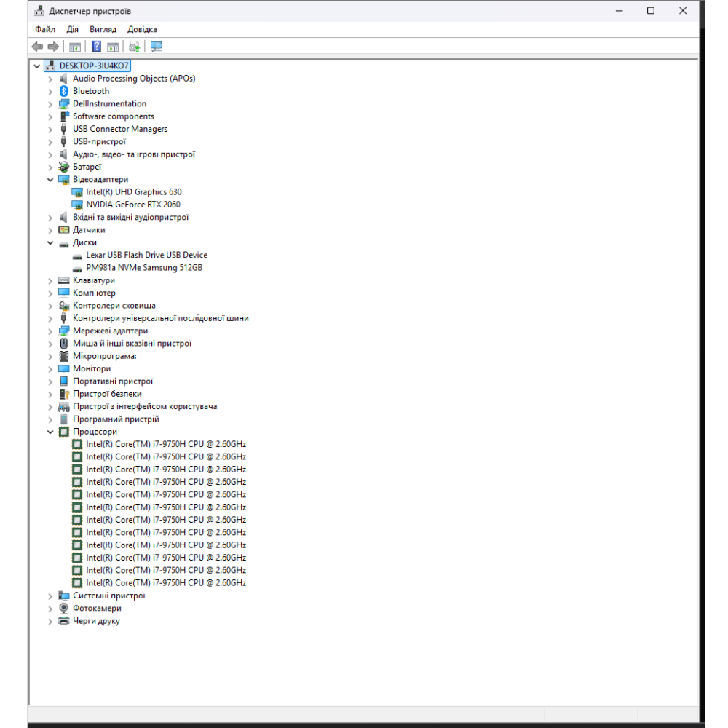Expand the Системні пристрої category
Viewport: 728px width, 728px height.
pyautogui.click(x=51, y=596)
